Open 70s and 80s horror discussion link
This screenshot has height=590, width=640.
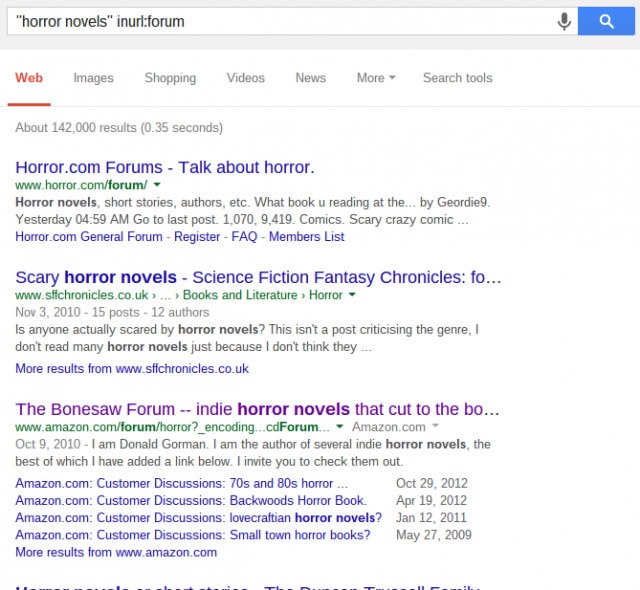click(181, 484)
